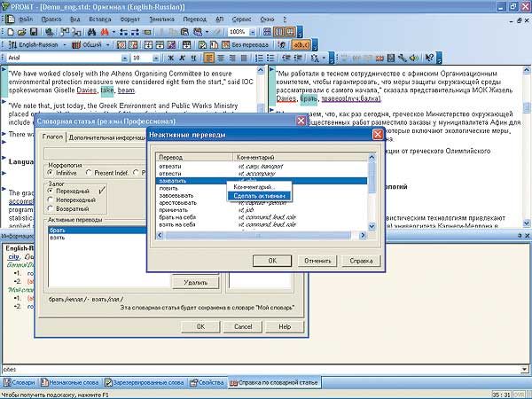
Task: Click the justify alignment icon
Action: (244, 58)
